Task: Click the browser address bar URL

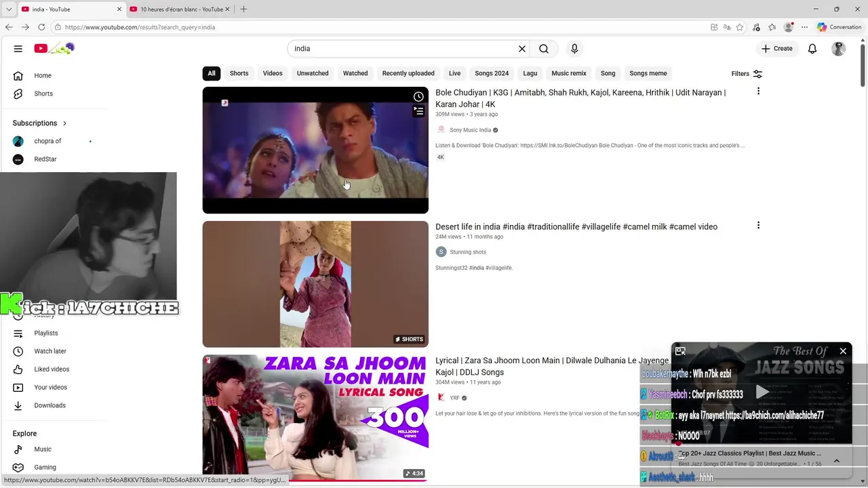Action: [x=140, y=27]
